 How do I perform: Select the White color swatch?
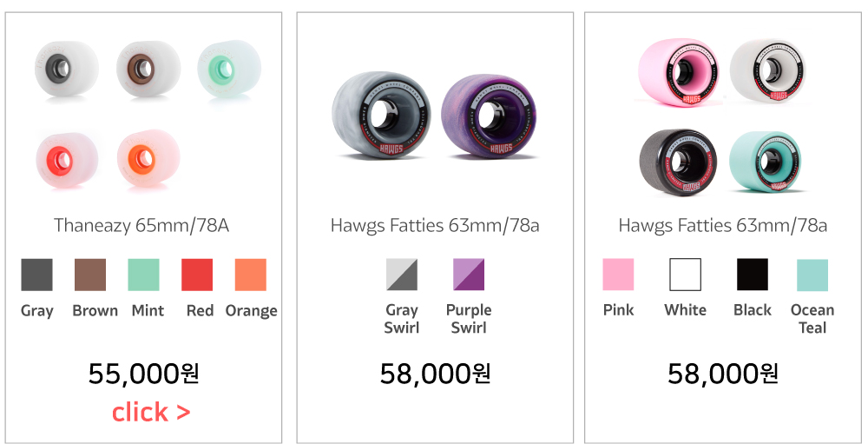pos(685,275)
